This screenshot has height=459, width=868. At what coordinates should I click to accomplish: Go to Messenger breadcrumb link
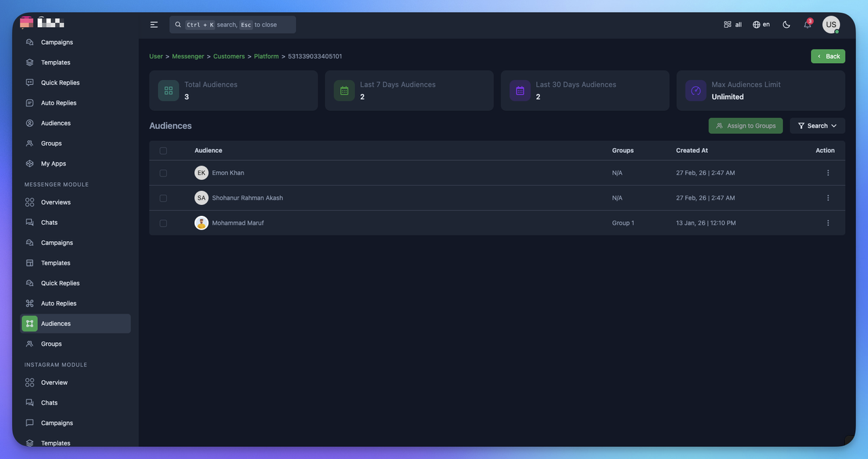(x=188, y=56)
